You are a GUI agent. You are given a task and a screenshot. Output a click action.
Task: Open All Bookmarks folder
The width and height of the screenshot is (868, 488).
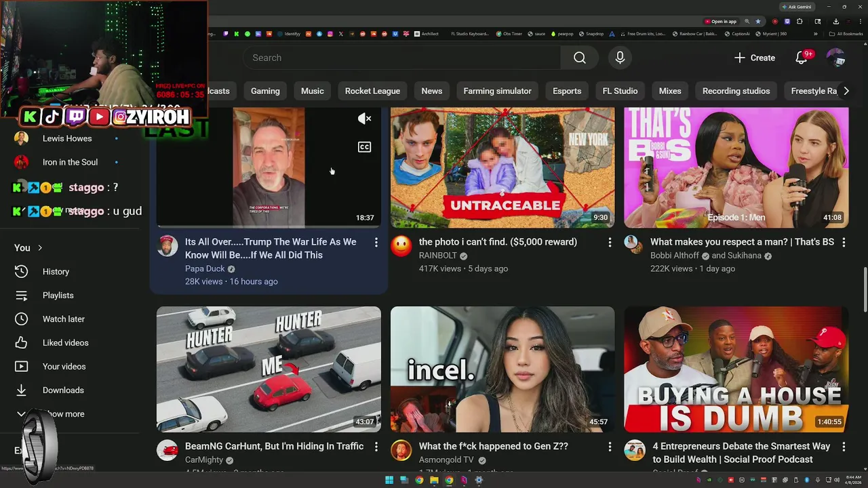coord(846,34)
